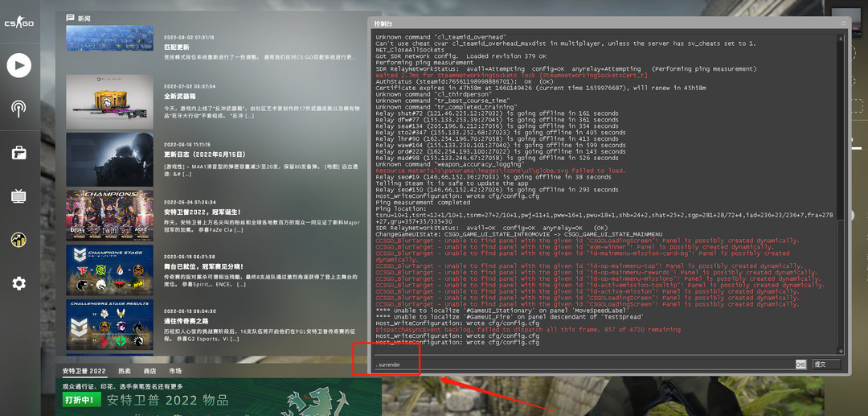This screenshot has width=868, height=416.
Task: Open the 更新日志 news thumbnail
Action: click(x=109, y=159)
